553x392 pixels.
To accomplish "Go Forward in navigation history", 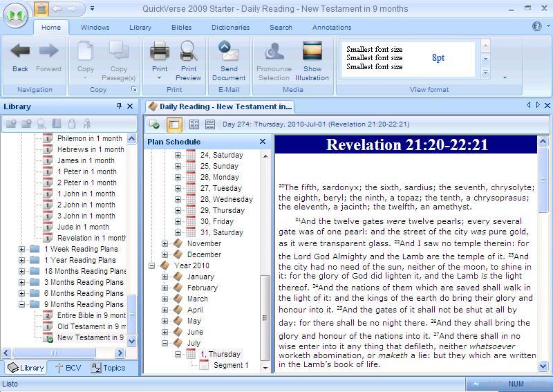I will [48, 58].
